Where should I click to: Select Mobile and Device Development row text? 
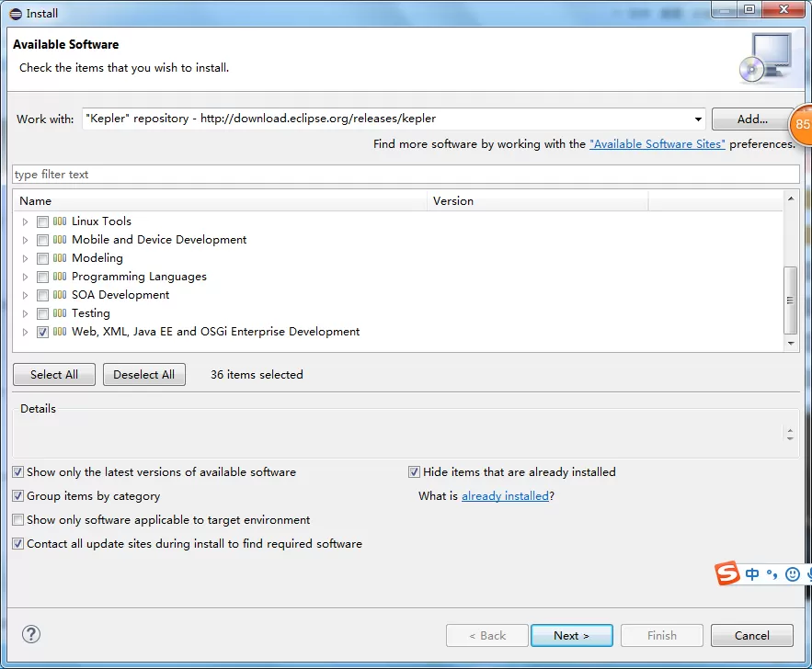click(159, 240)
